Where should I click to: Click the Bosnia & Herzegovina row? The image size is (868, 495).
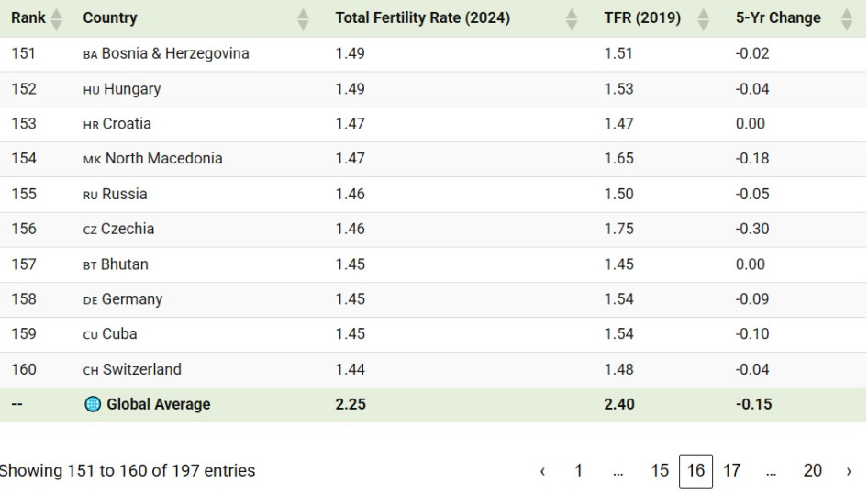point(174,54)
